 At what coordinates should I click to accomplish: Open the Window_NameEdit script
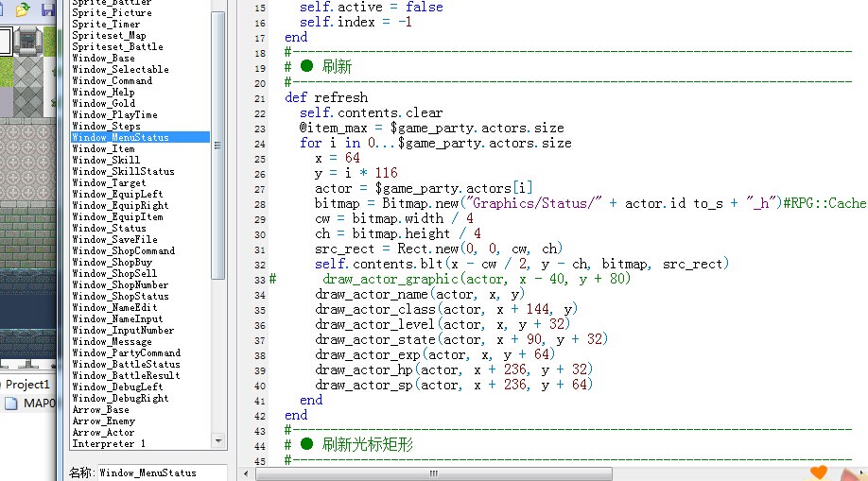click(114, 308)
